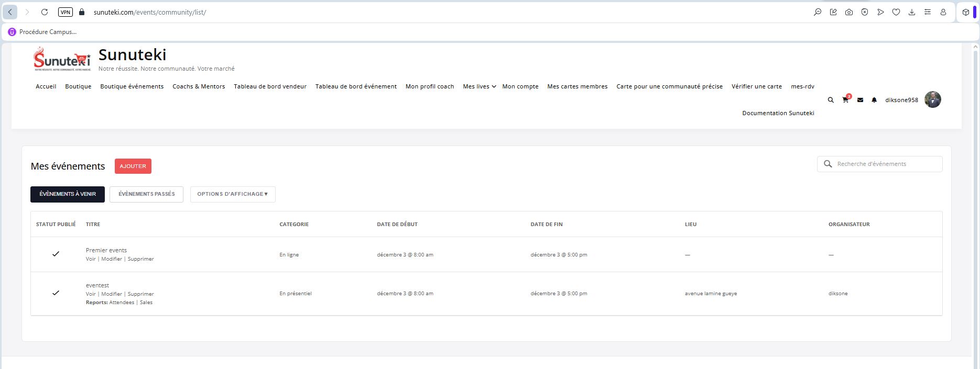980x369 pixels.
Task: Click the browser favorites heart icon
Action: coord(896,12)
